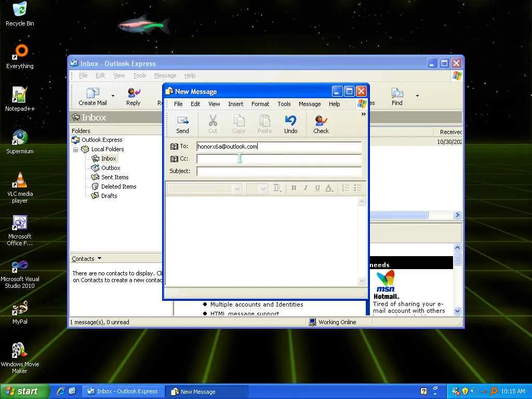Open Tools menu in New Message window
Viewport: 532px width, 399px height.
pos(284,104)
